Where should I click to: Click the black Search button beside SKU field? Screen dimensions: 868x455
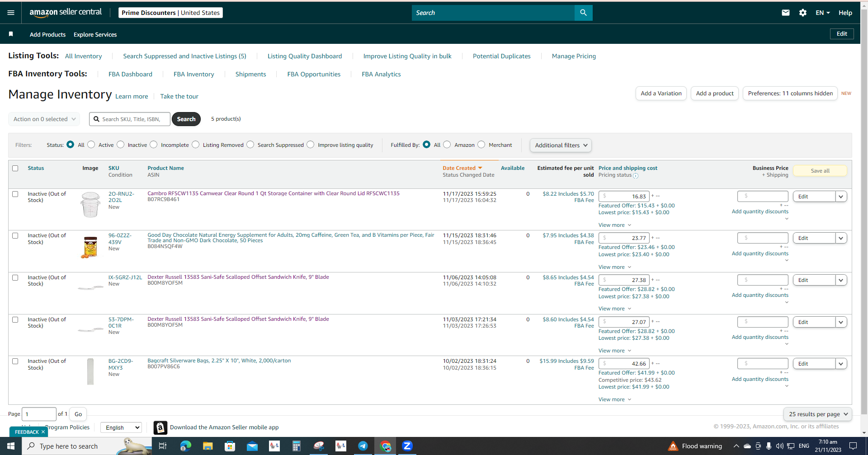coord(186,119)
